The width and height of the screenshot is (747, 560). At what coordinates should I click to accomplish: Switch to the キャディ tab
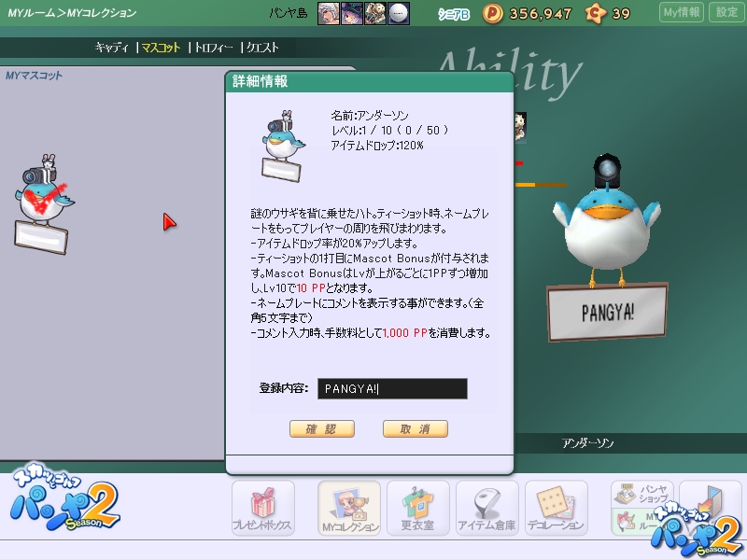coord(112,48)
